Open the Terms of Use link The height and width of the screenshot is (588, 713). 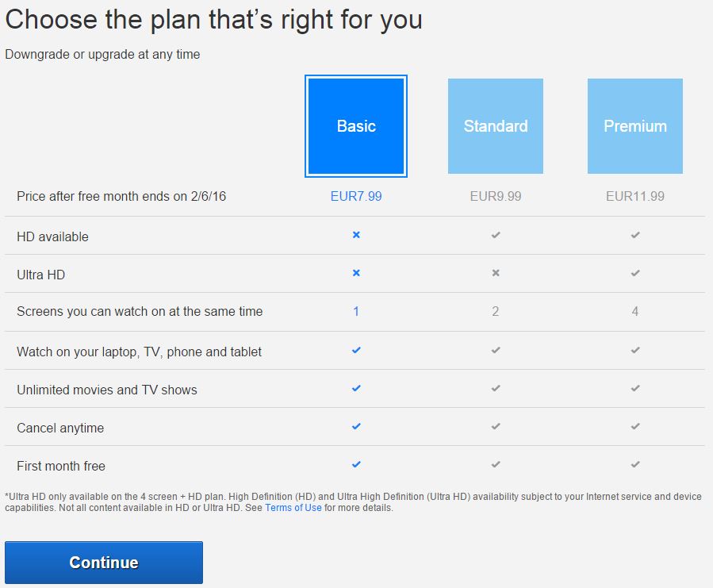pyautogui.click(x=293, y=508)
